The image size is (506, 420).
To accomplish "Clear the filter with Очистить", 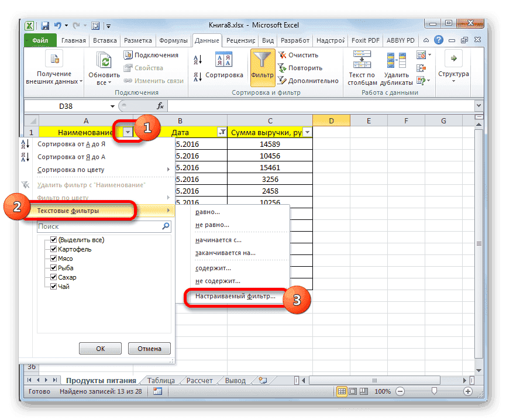I will (x=298, y=54).
